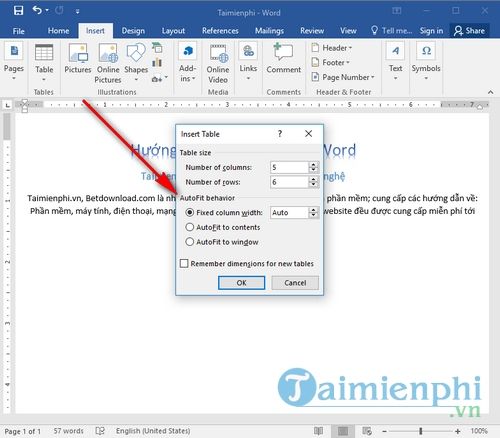
Task: Switch to the Design tab
Action: click(133, 31)
